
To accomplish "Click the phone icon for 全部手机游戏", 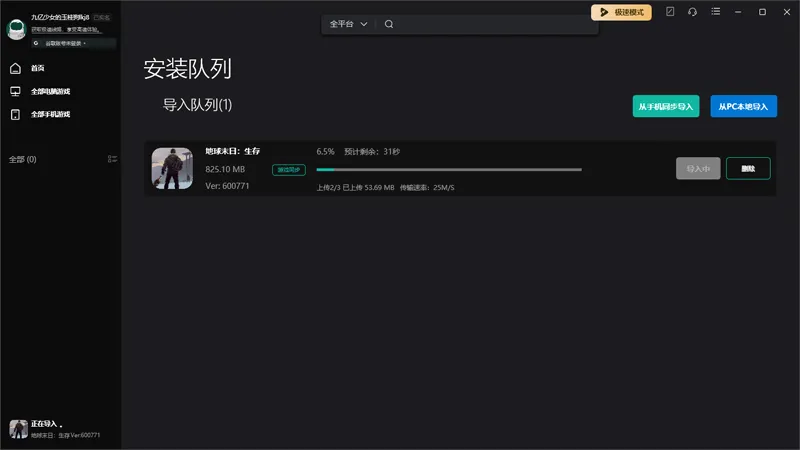I will (x=15, y=114).
